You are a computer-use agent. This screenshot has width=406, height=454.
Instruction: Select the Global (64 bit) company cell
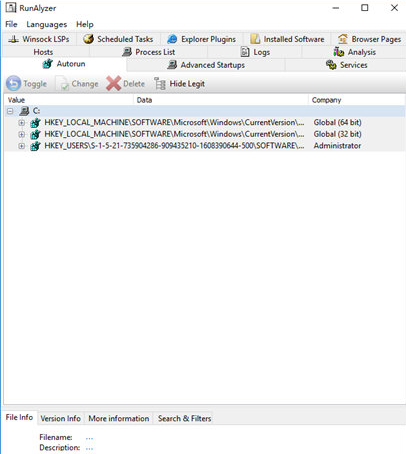[337, 123]
